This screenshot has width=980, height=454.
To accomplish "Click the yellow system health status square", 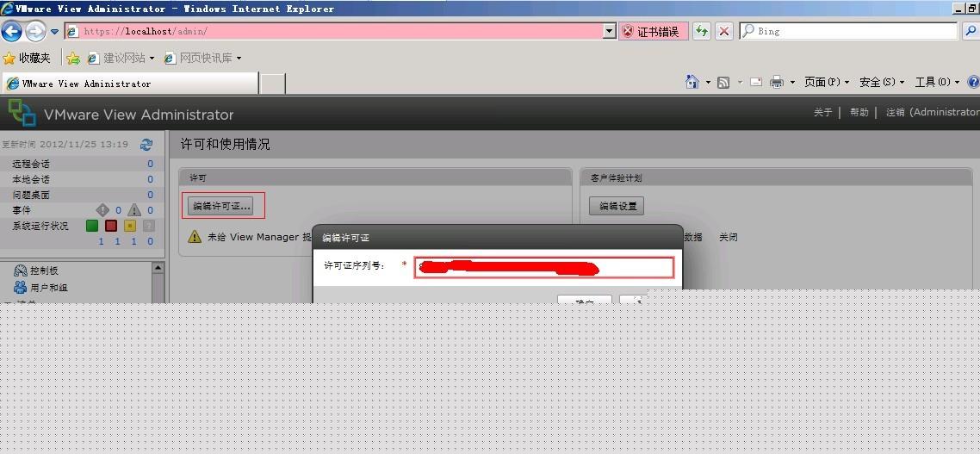I will (130, 226).
